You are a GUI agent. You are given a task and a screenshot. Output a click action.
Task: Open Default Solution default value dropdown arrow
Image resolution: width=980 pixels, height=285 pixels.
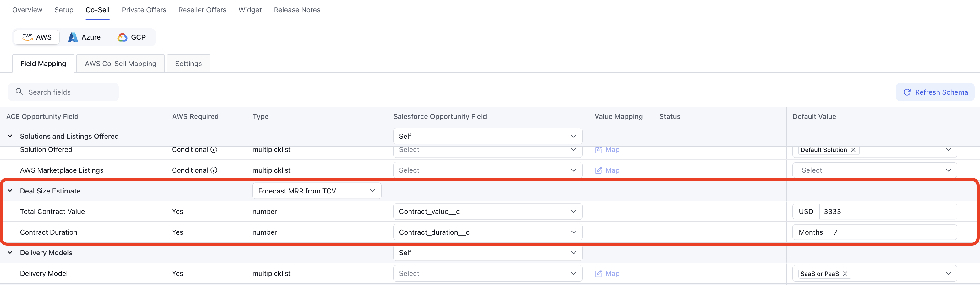[949, 149]
